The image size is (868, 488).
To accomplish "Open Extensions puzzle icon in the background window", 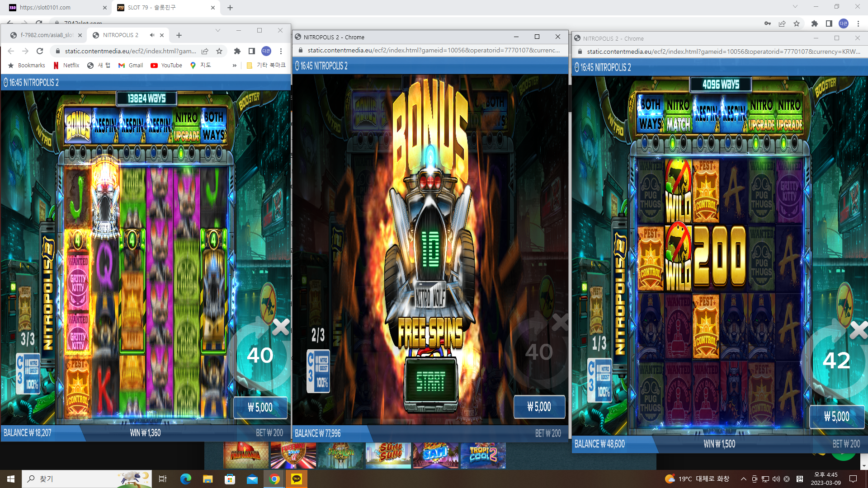I will point(815,23).
